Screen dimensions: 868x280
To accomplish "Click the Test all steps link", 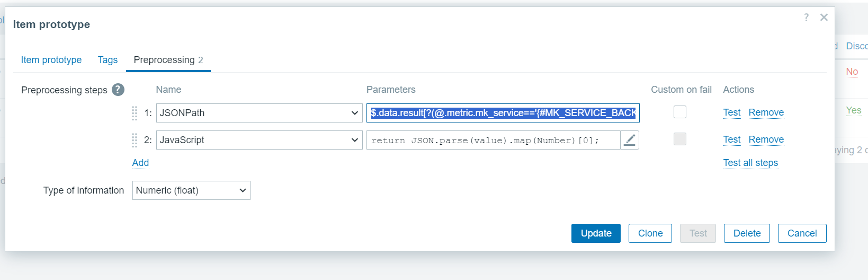I will pos(750,163).
